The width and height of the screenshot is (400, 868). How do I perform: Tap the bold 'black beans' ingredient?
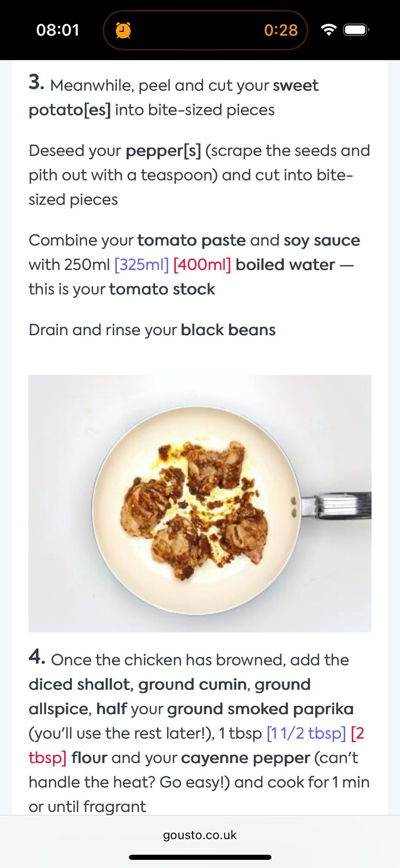point(228,330)
